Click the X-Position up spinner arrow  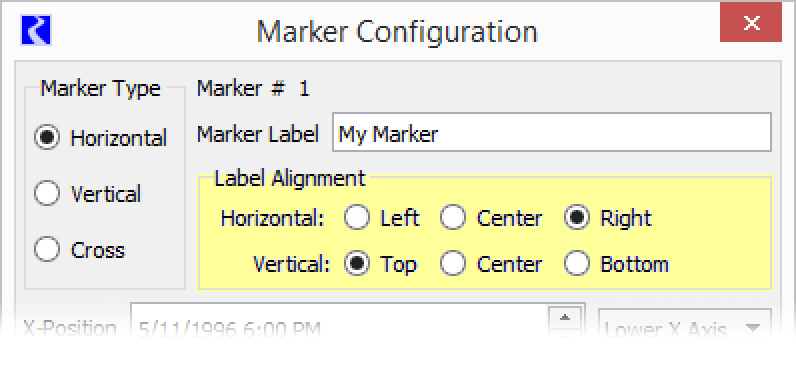565,318
